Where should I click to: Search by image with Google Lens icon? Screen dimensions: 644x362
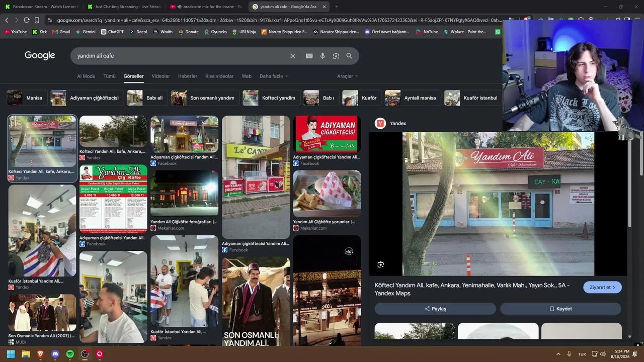(x=336, y=56)
